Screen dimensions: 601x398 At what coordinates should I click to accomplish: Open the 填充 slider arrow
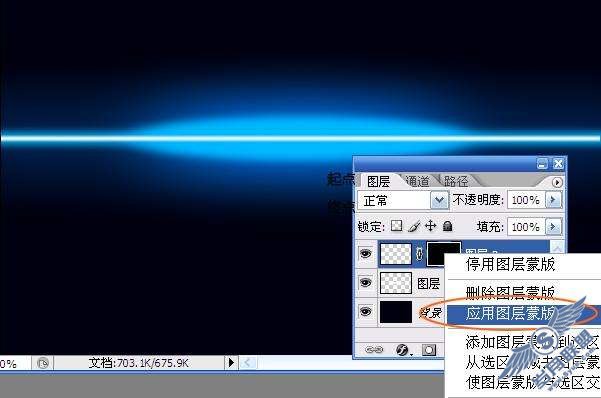point(553,227)
